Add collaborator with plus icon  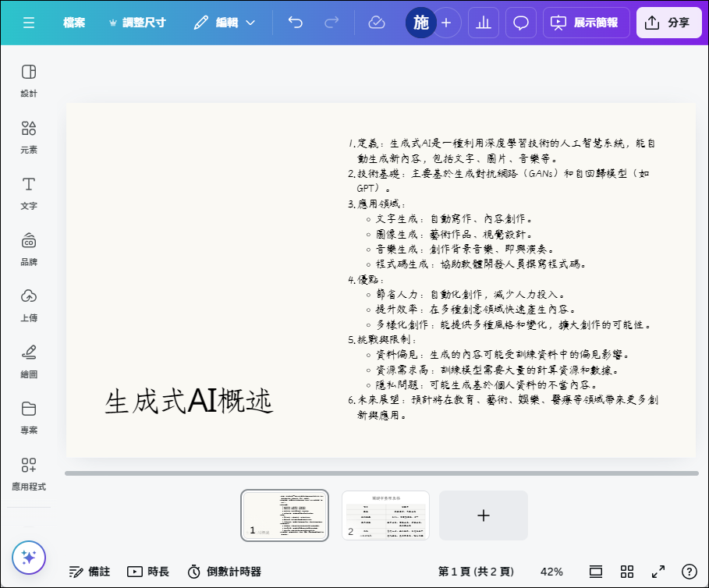coord(446,23)
